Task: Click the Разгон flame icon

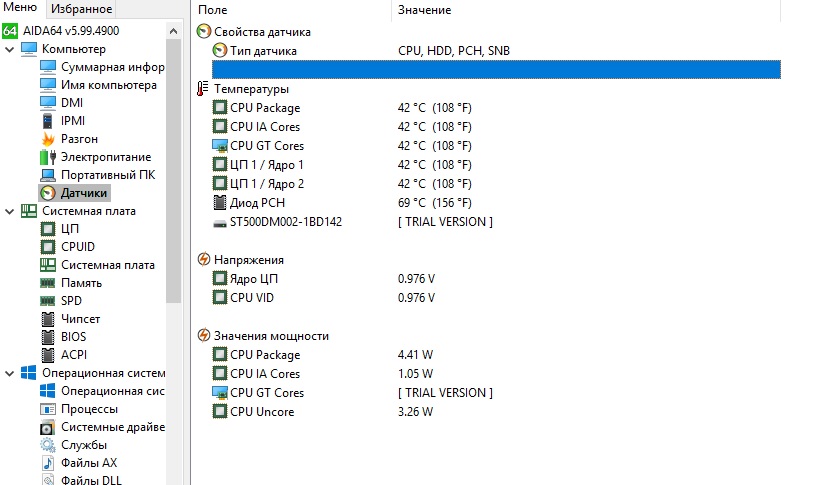Action: click(48, 139)
